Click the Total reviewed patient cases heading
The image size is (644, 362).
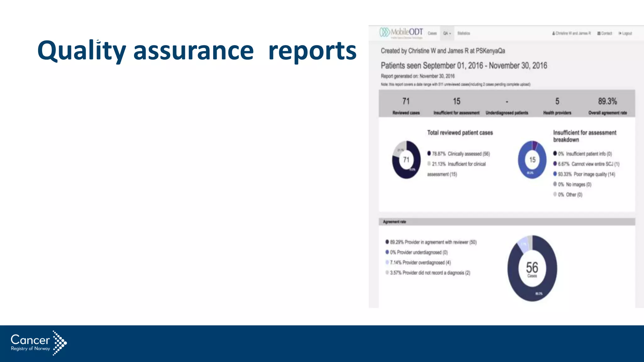pos(460,133)
